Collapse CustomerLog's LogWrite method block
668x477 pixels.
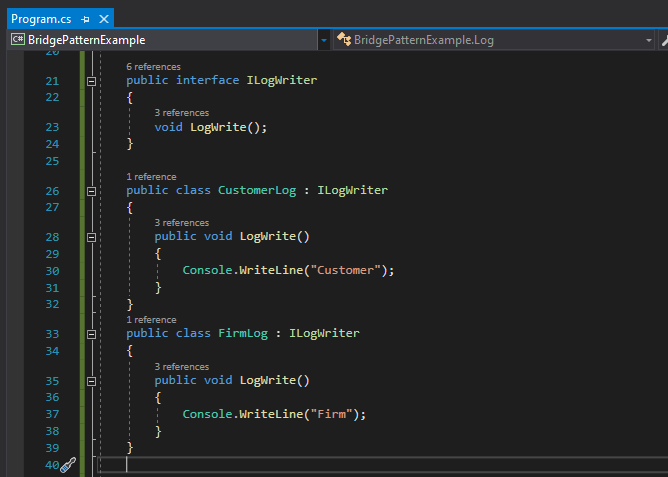[92, 237]
